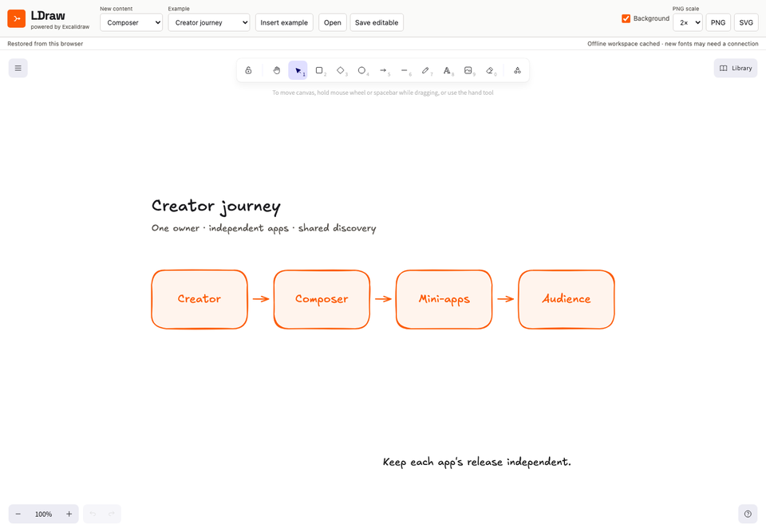Click the Creator journey title text

coord(216,207)
